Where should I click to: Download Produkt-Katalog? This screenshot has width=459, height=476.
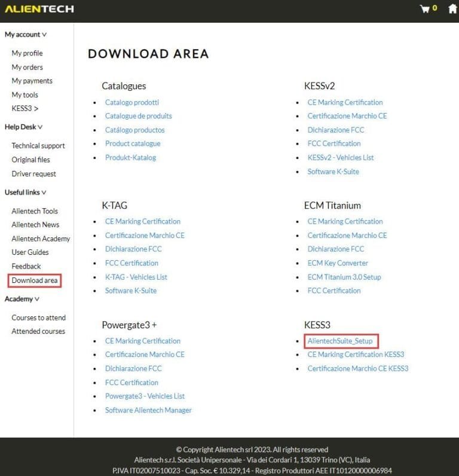pyautogui.click(x=130, y=157)
